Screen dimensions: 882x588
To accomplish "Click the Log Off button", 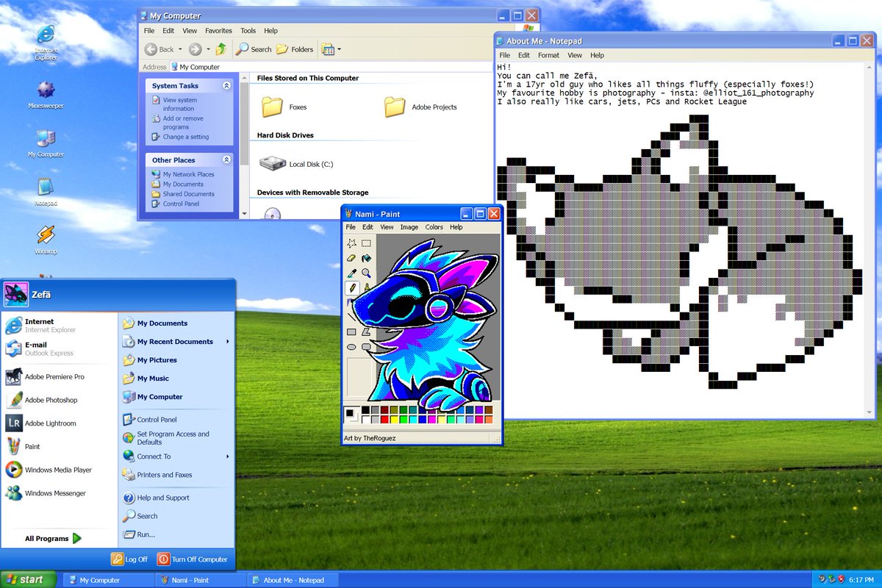I will pos(130,559).
